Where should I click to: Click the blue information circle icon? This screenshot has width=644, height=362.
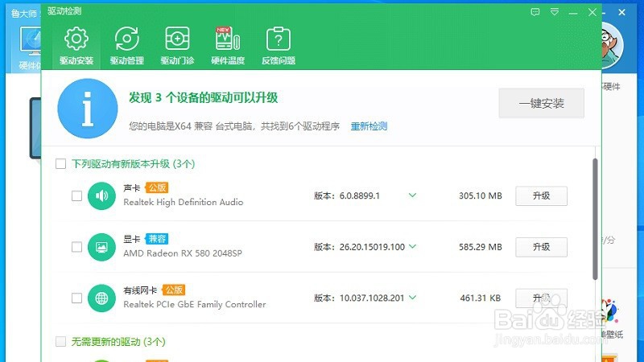(88, 109)
